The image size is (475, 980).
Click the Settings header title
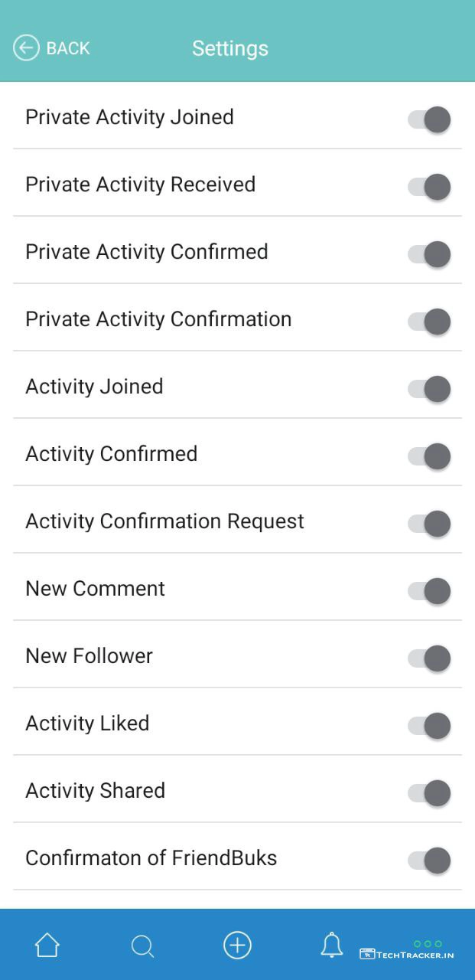point(230,48)
